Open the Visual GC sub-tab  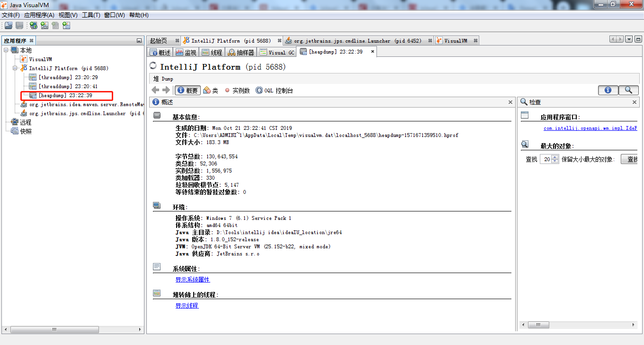(x=277, y=52)
